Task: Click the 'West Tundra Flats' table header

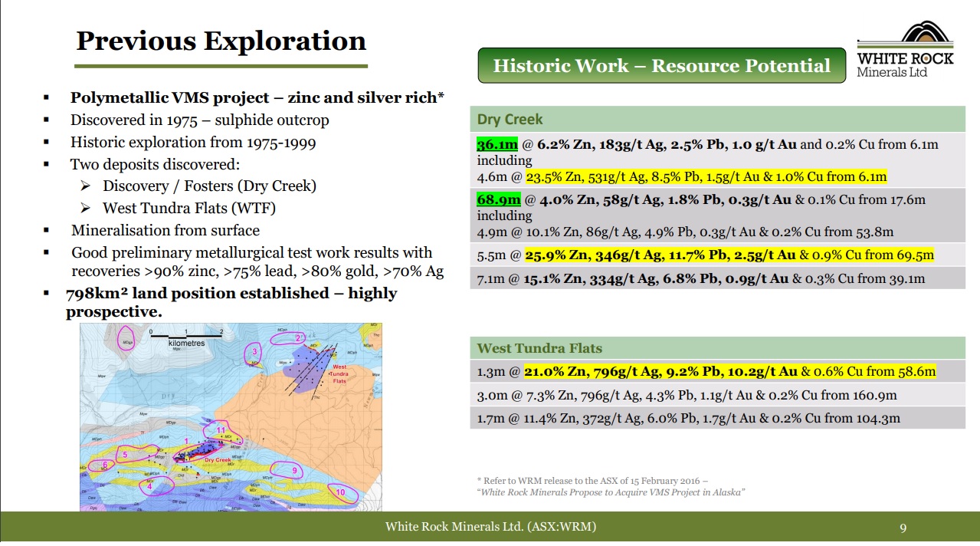Action: 717,348
